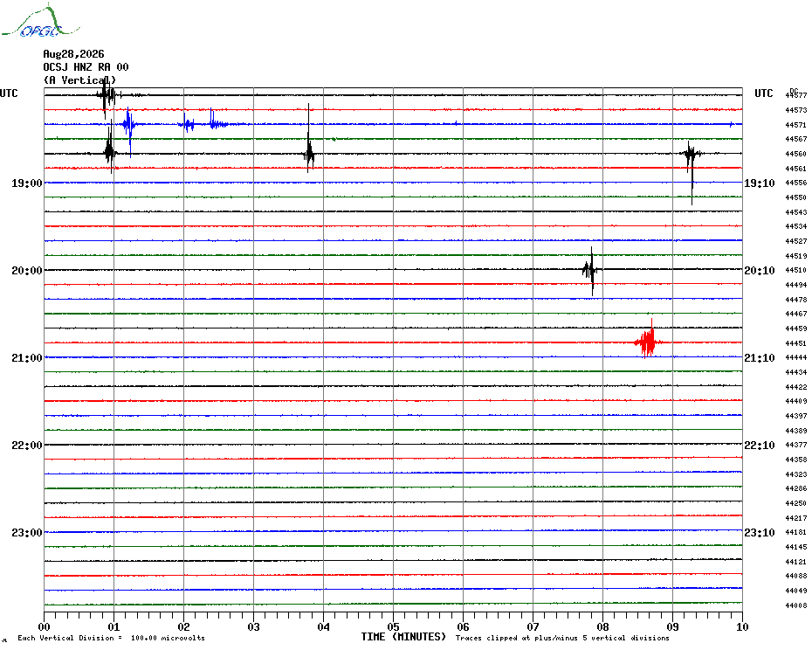Select the date label Aug28,2026
This screenshot has width=812, height=650.
tap(73, 54)
